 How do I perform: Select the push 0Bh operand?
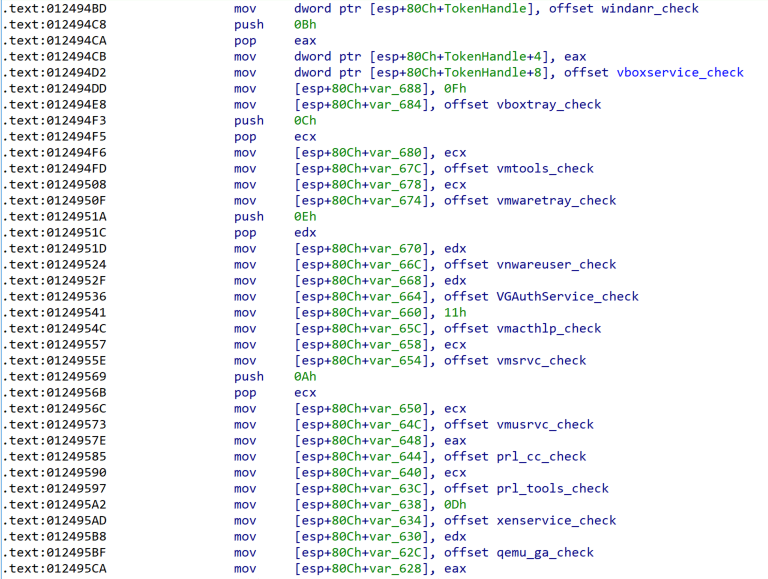click(305, 24)
